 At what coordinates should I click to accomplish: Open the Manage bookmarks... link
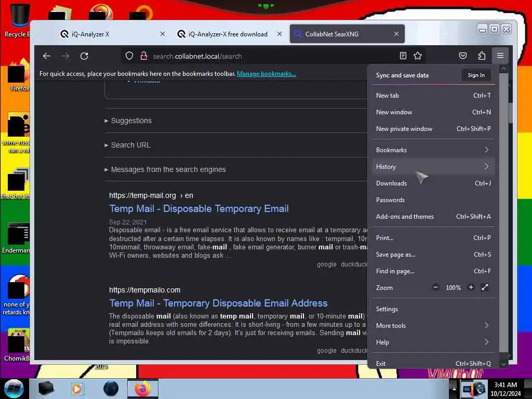coord(267,74)
